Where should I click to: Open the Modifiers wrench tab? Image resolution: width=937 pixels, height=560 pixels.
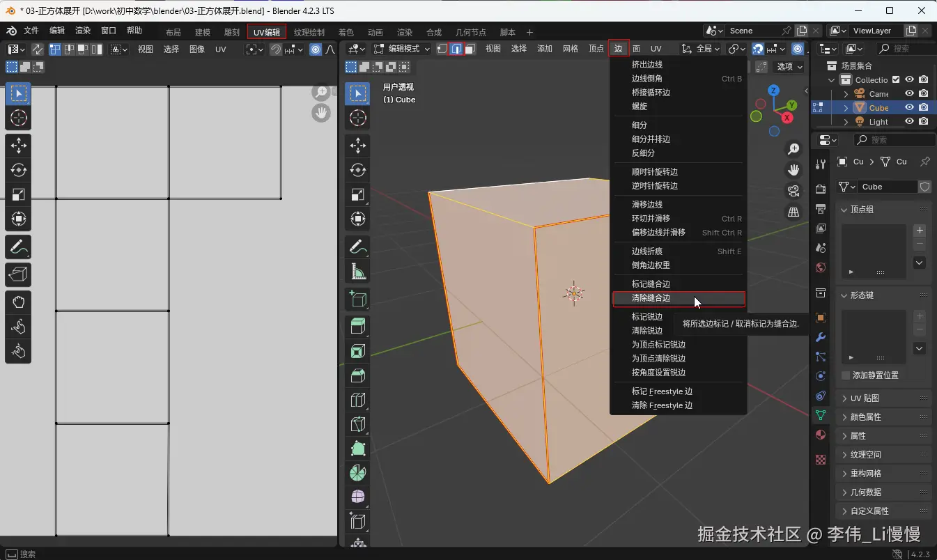pyautogui.click(x=821, y=337)
